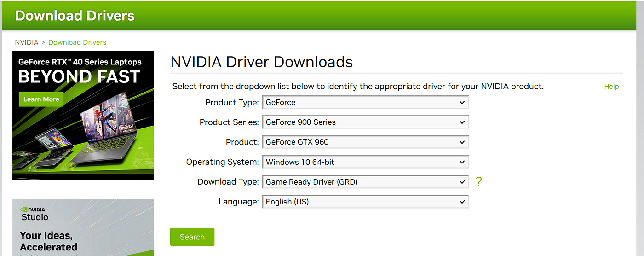
Task: Click the 'Download Type:' label
Action: (x=229, y=182)
